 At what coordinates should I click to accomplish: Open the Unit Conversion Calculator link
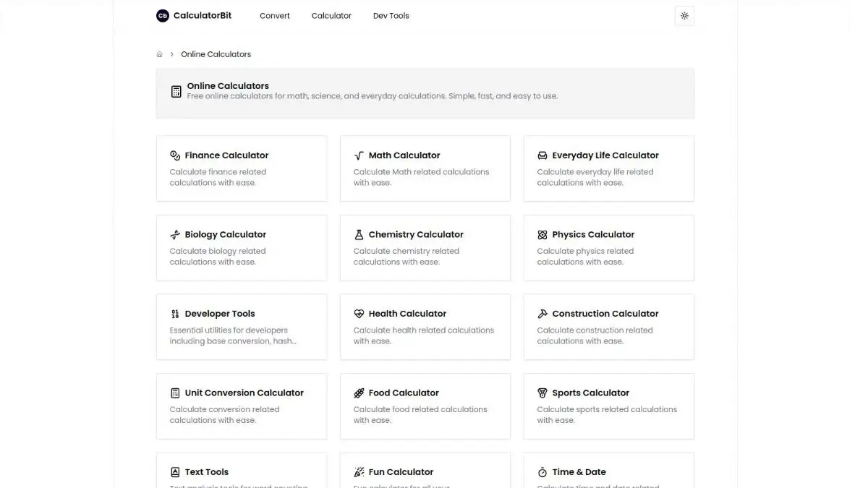[x=244, y=393]
